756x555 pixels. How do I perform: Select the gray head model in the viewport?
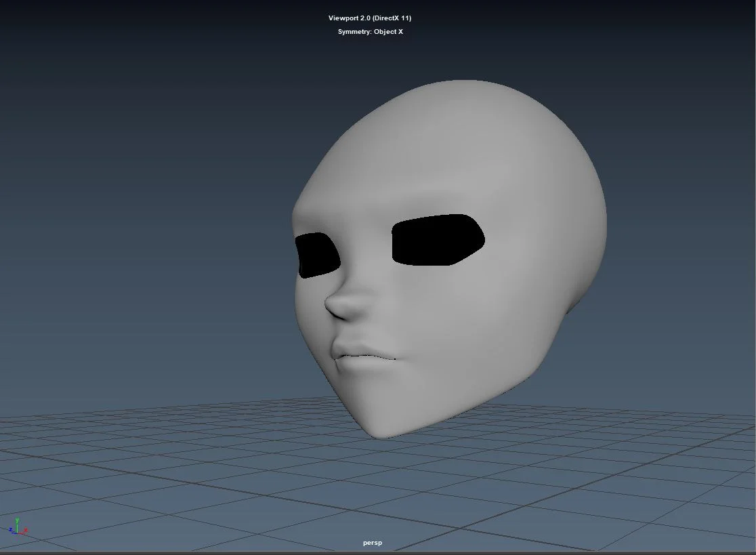[449, 259]
